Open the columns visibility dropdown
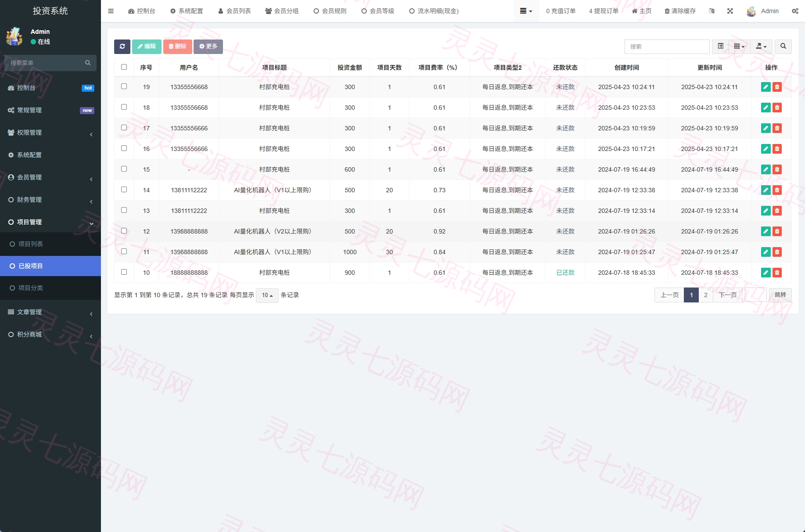The width and height of the screenshot is (805, 532). point(739,47)
